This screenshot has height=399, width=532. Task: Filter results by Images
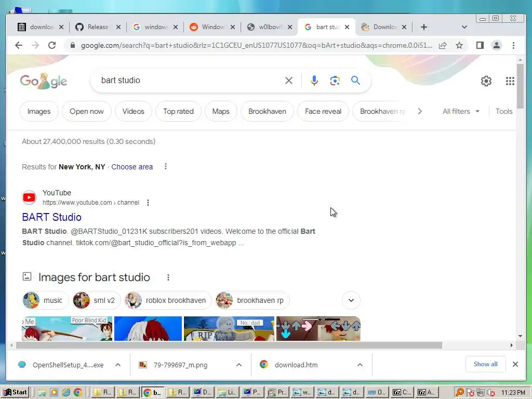[39, 111]
